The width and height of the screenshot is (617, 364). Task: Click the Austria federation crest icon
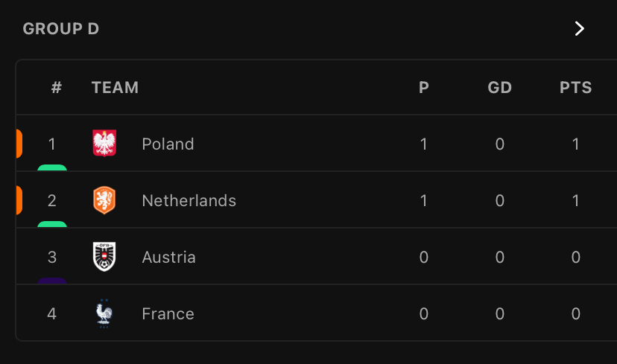(104, 257)
